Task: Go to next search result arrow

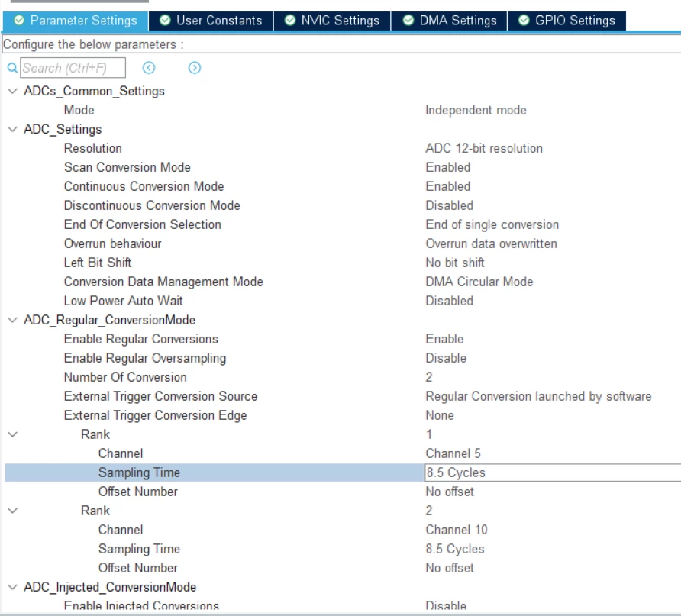Action: coord(195,68)
